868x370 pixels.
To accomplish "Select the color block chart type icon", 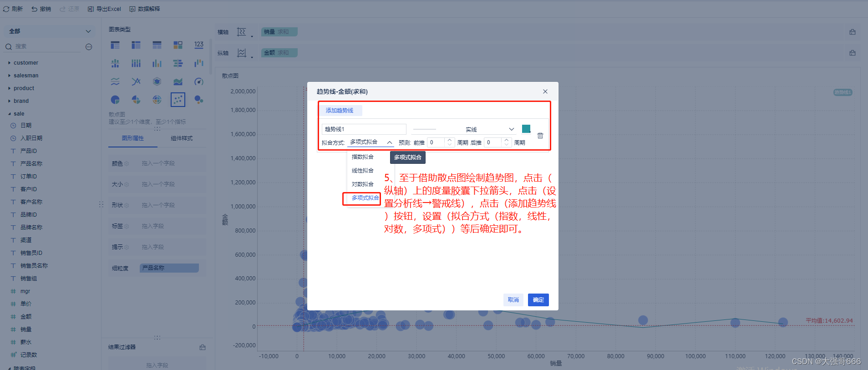I will click(x=178, y=45).
